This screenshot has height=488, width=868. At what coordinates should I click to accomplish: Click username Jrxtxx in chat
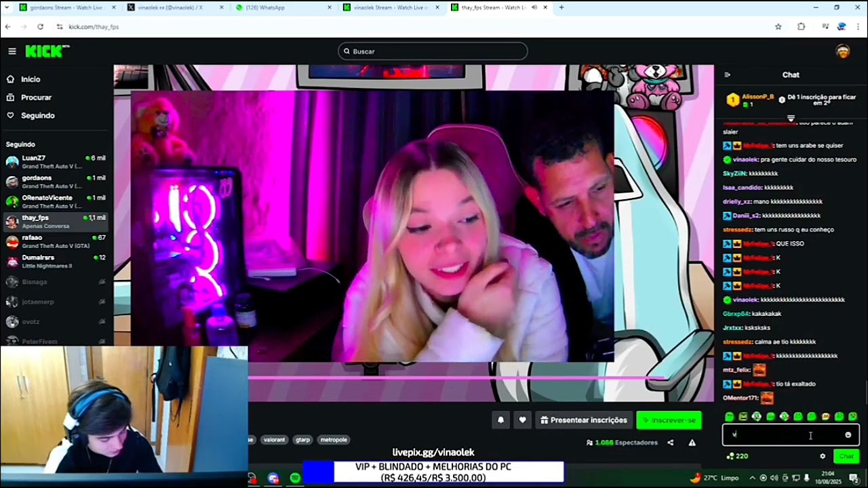(x=732, y=328)
